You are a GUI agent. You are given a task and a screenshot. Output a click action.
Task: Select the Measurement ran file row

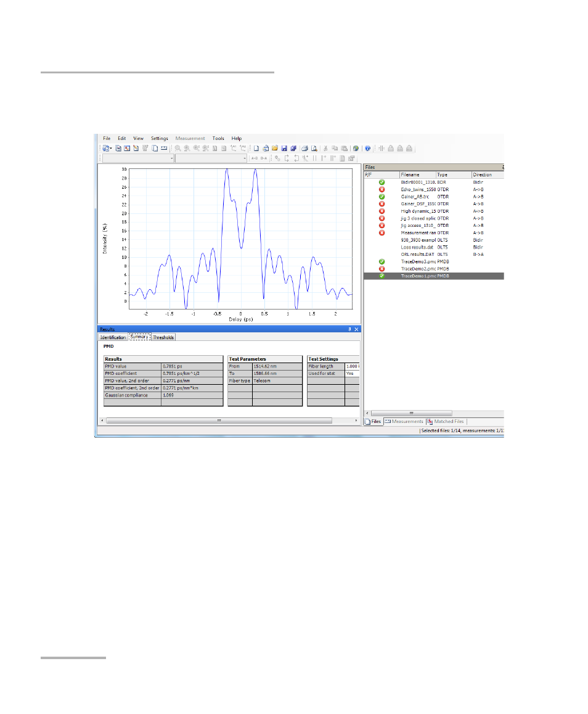[x=434, y=232]
